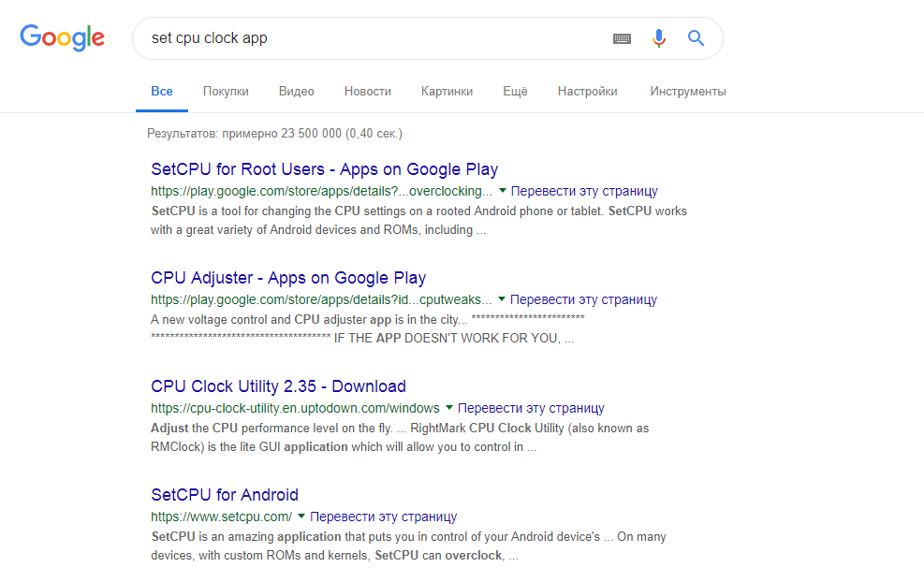Open the Картинки tab

(447, 92)
